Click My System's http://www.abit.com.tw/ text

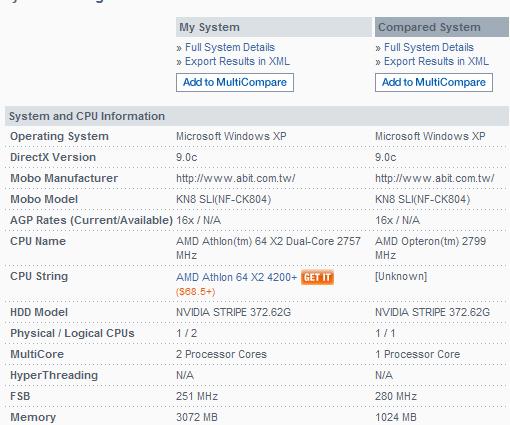tap(236, 178)
